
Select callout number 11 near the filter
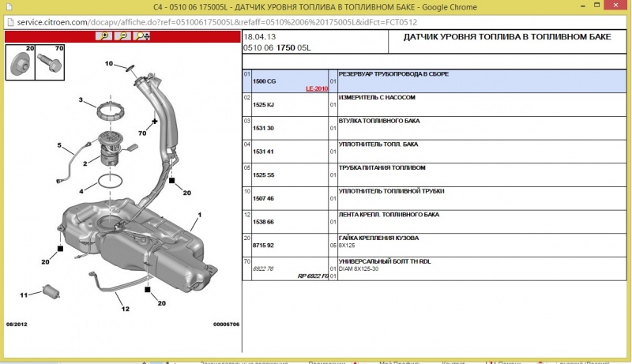click(x=24, y=295)
